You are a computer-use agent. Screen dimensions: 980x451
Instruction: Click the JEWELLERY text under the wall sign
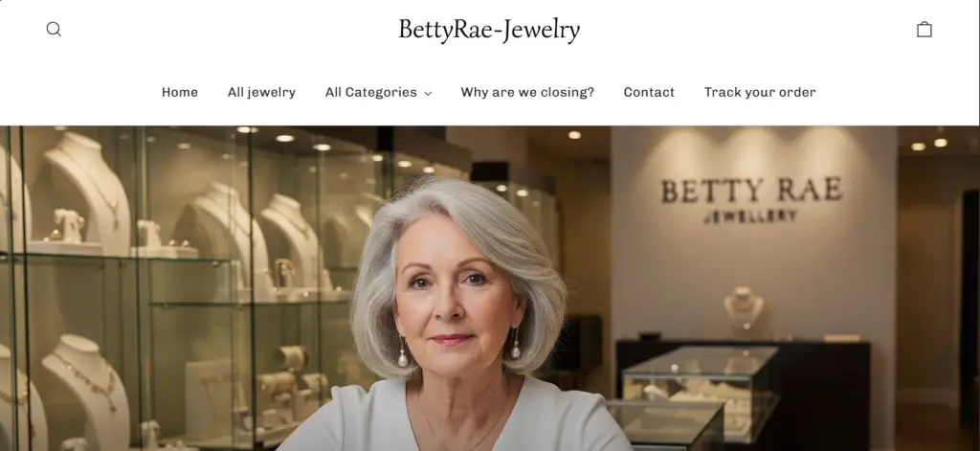pos(750,215)
